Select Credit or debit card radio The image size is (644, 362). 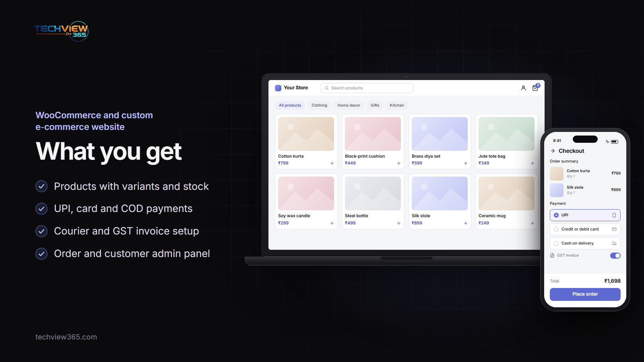(556, 229)
